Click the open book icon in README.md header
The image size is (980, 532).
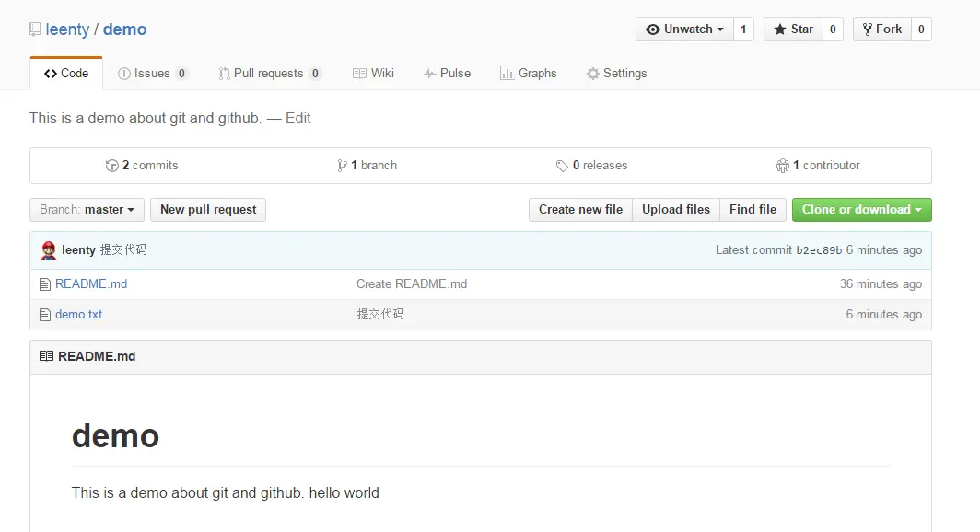tap(46, 356)
